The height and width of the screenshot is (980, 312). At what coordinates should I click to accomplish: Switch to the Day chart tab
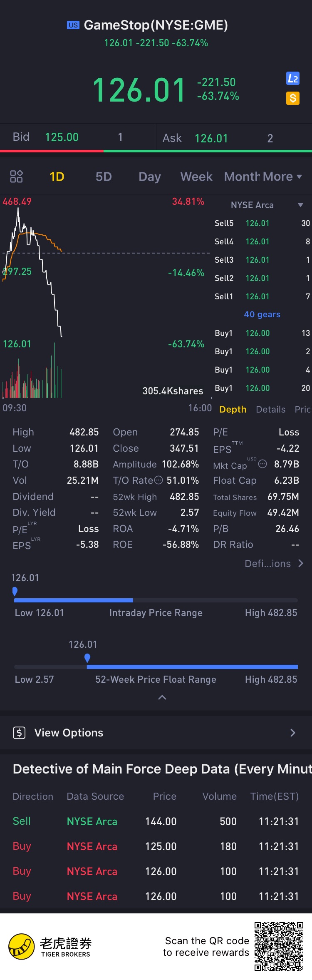150,177
